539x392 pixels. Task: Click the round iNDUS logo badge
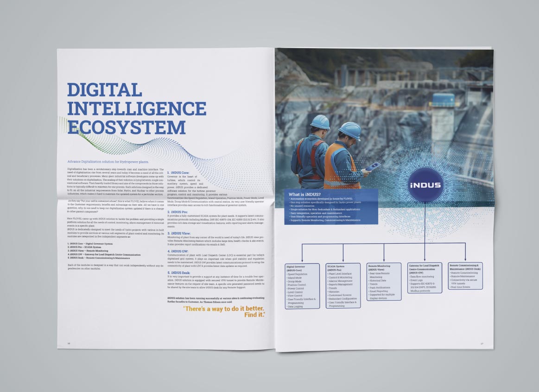[425, 185]
